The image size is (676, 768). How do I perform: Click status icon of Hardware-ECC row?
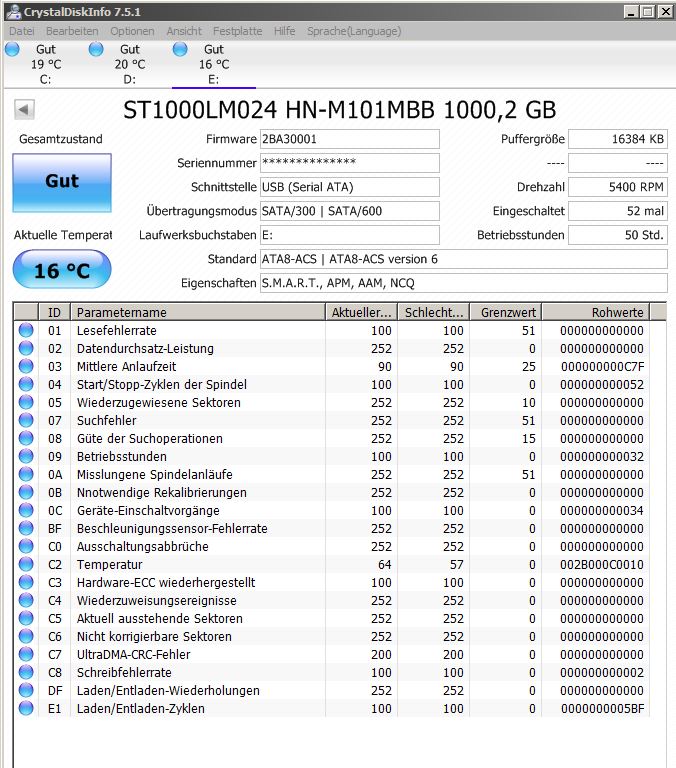click(x=26, y=582)
